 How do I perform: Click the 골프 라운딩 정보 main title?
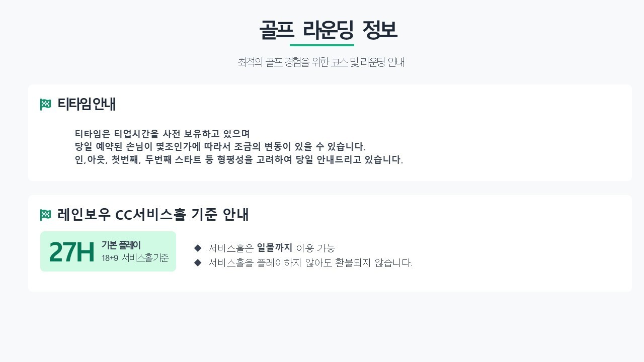pos(328,30)
